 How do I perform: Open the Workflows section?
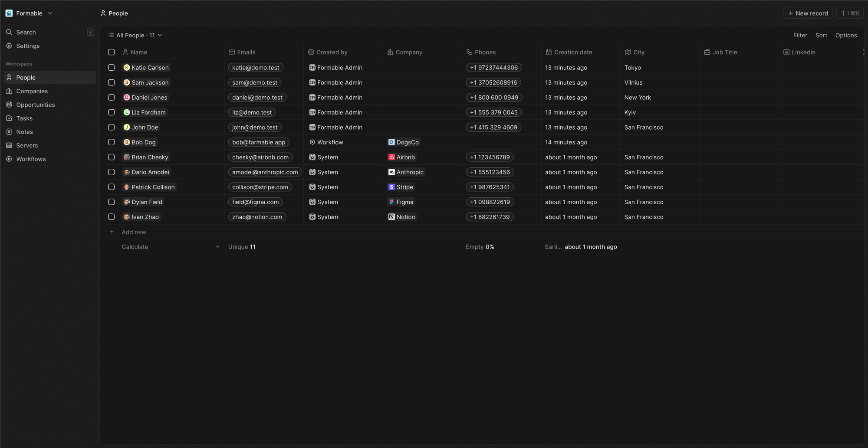31,159
